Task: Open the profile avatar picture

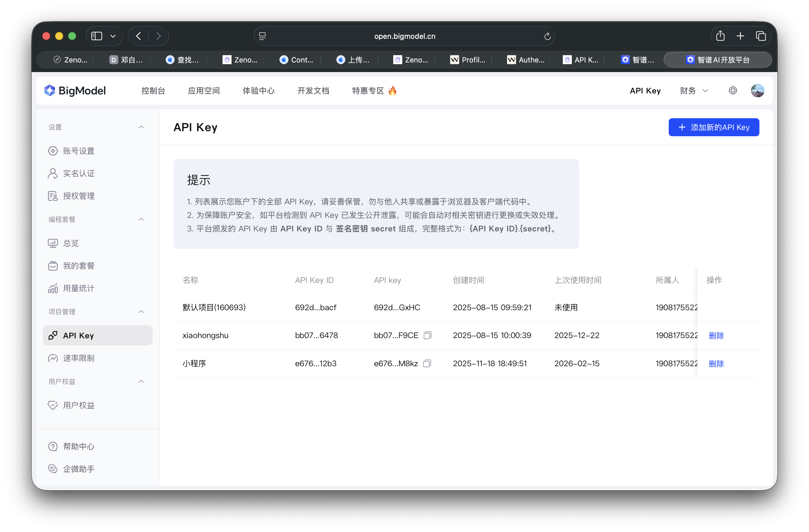Action: 757,90
